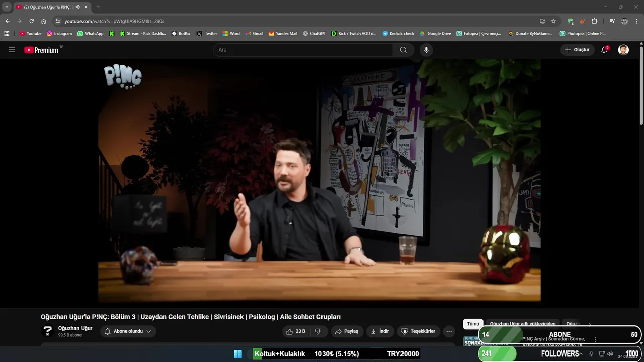Select the Tümü filter chip

click(x=473, y=324)
